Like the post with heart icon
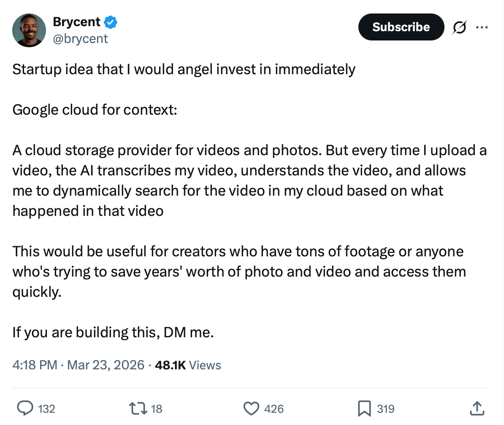This screenshot has width=504, height=425. click(251, 408)
